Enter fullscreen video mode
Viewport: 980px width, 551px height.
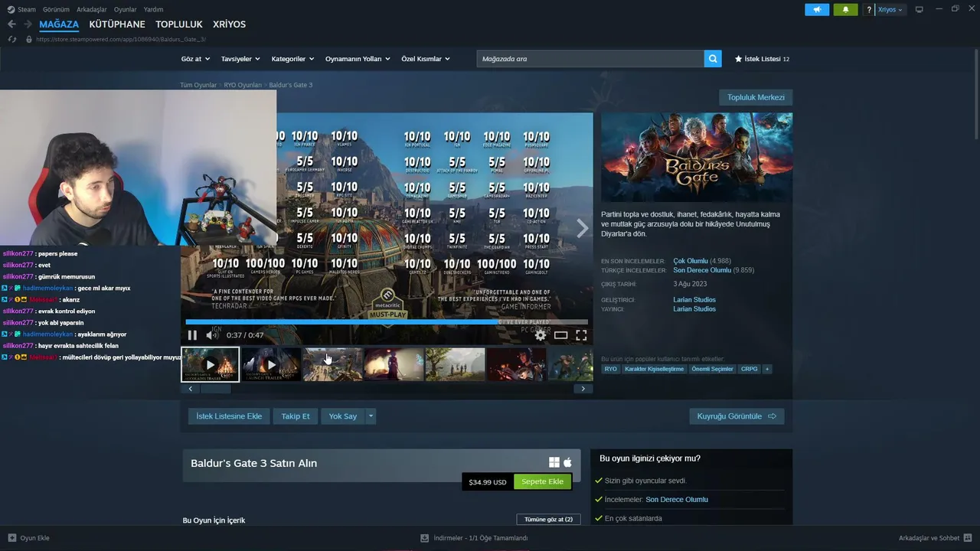click(x=581, y=335)
